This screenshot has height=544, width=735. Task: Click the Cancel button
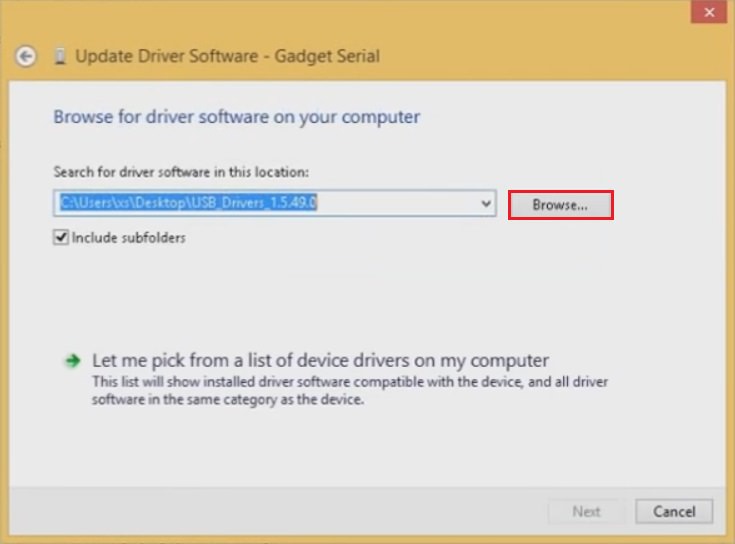tap(673, 511)
